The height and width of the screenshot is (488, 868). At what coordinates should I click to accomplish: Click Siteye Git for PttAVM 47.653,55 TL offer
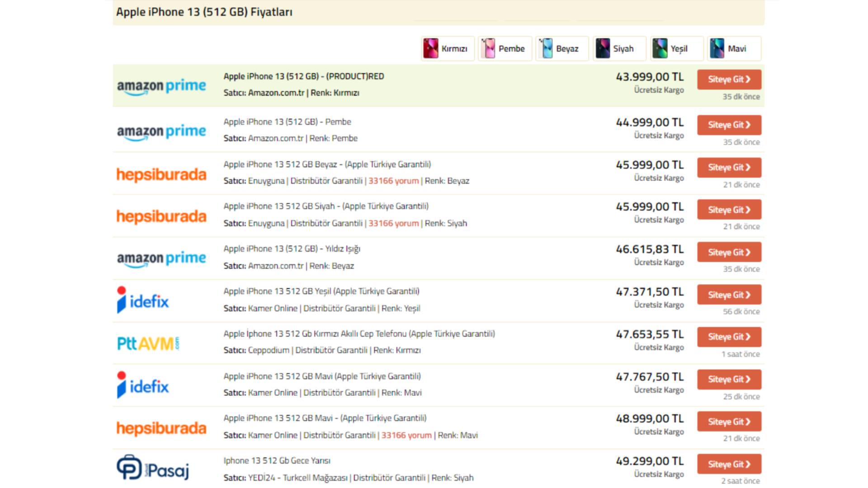tap(729, 337)
